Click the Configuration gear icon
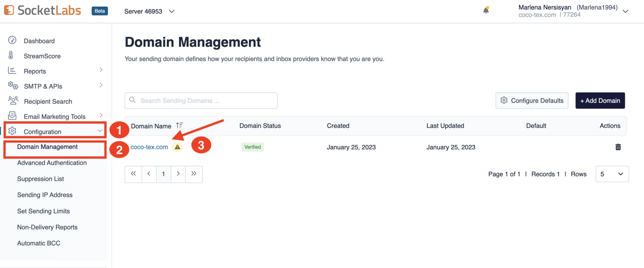644x268 pixels. [x=12, y=131]
